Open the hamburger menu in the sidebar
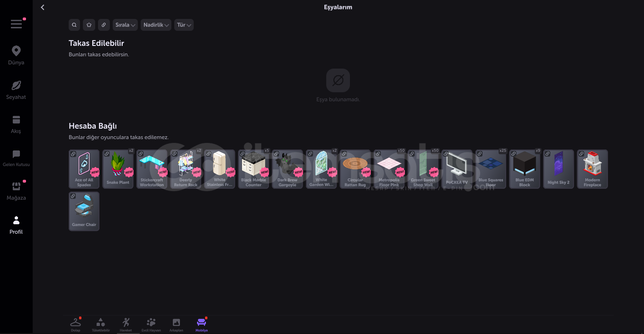 (x=16, y=24)
